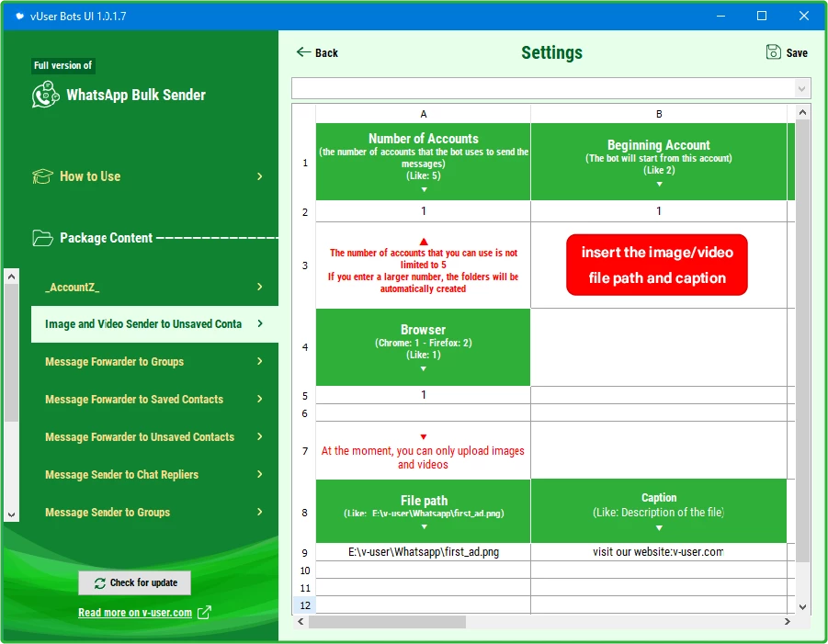The image size is (828, 644).
Task: Select column B header
Action: point(659,114)
